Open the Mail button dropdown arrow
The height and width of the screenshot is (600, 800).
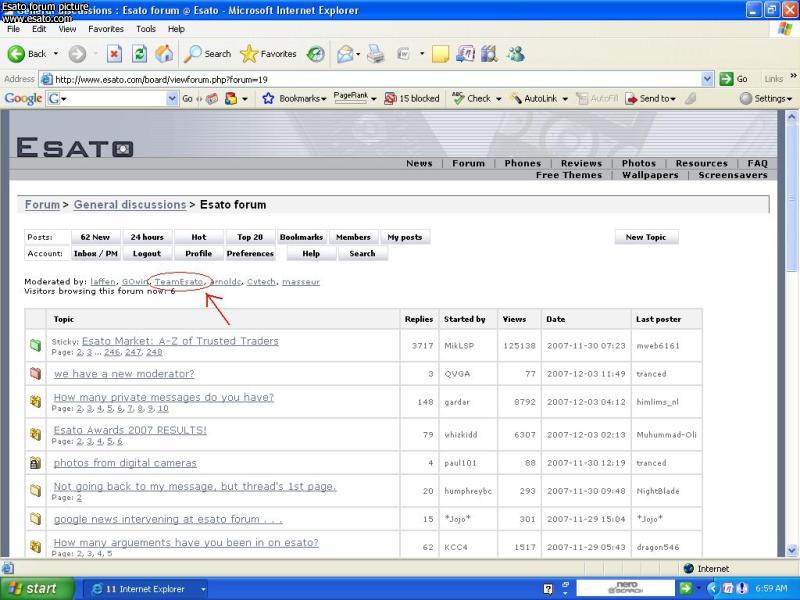click(x=358, y=54)
